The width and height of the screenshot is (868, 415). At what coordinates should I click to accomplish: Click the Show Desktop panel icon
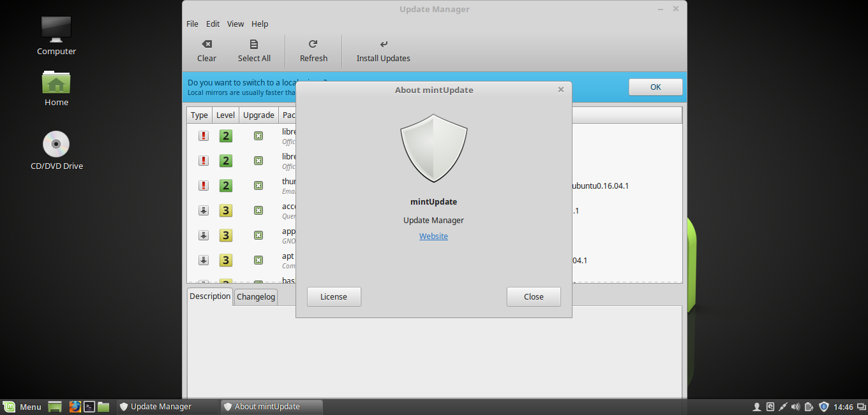coord(55,407)
